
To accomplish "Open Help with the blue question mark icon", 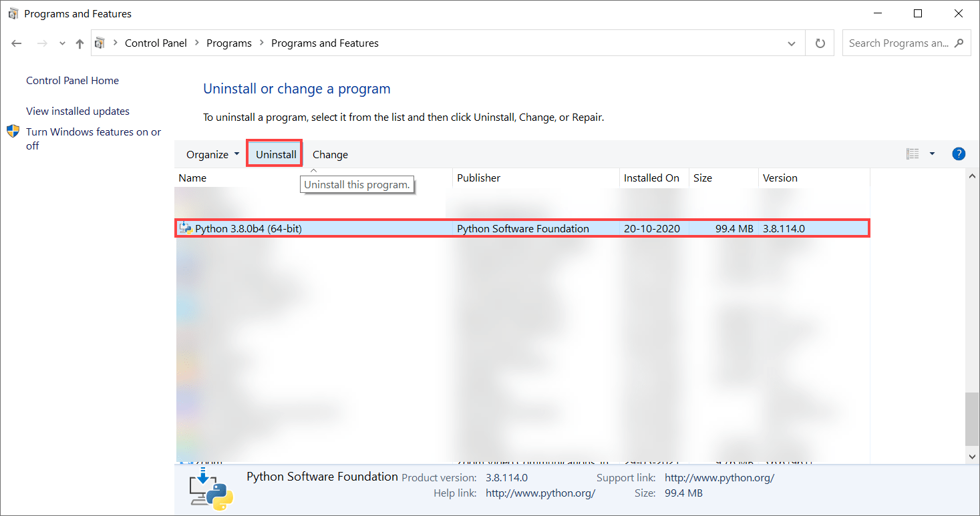I will coord(958,154).
